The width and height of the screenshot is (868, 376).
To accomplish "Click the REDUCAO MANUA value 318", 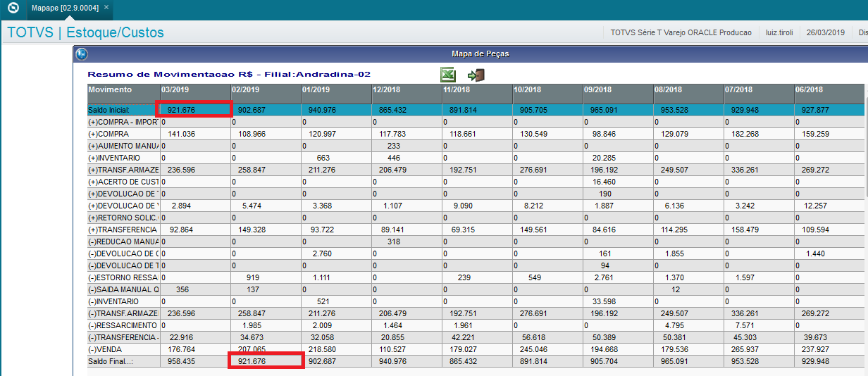I will (394, 242).
